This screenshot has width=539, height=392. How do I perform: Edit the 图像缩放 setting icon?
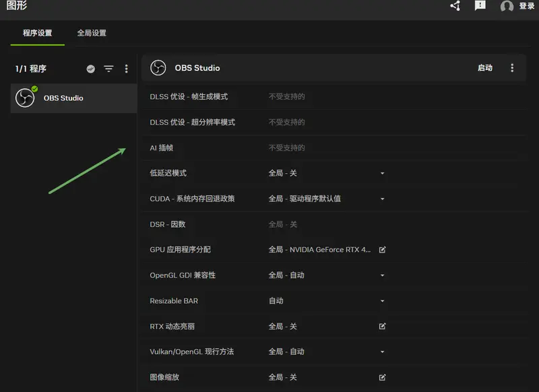[382, 377]
